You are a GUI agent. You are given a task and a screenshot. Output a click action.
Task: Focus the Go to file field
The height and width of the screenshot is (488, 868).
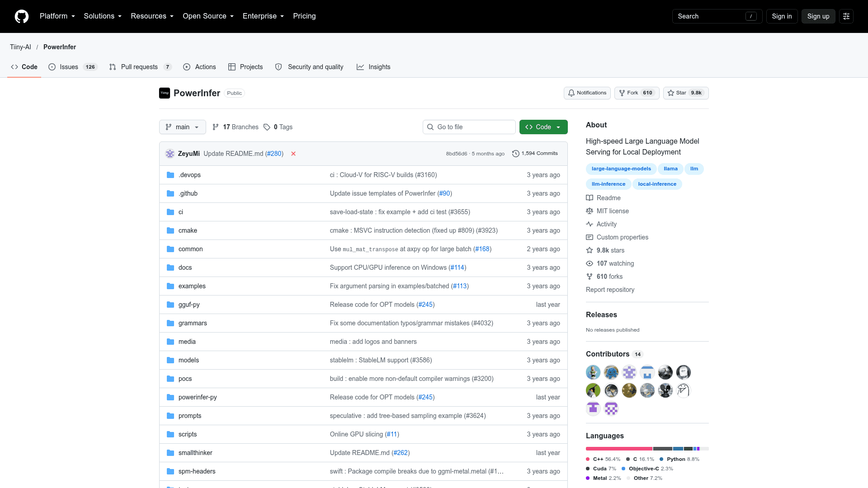[x=469, y=127]
